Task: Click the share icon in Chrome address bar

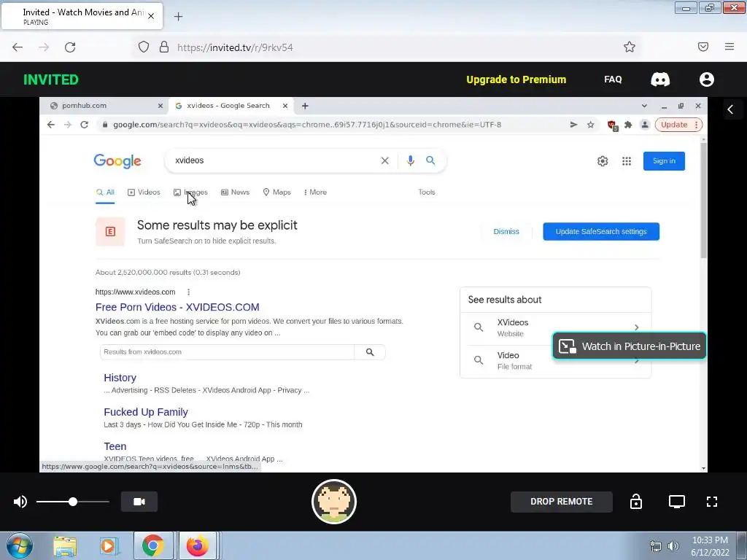Action: point(573,125)
